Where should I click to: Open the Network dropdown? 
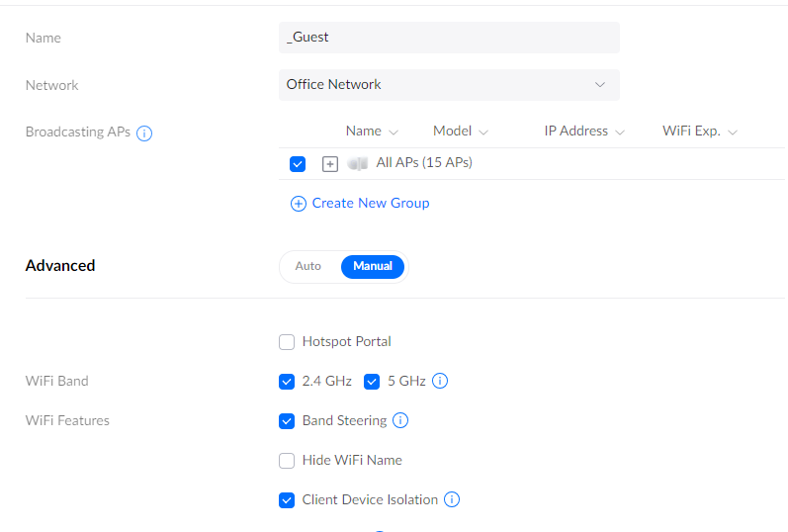449,85
